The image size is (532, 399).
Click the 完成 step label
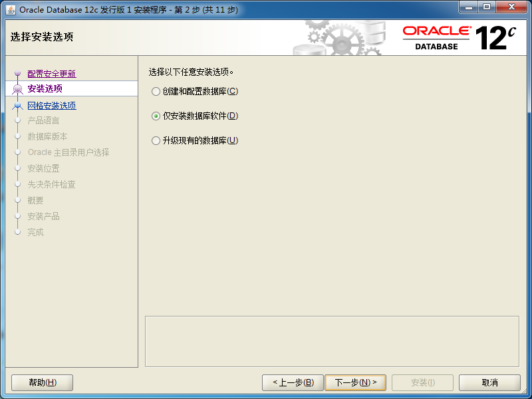point(35,232)
